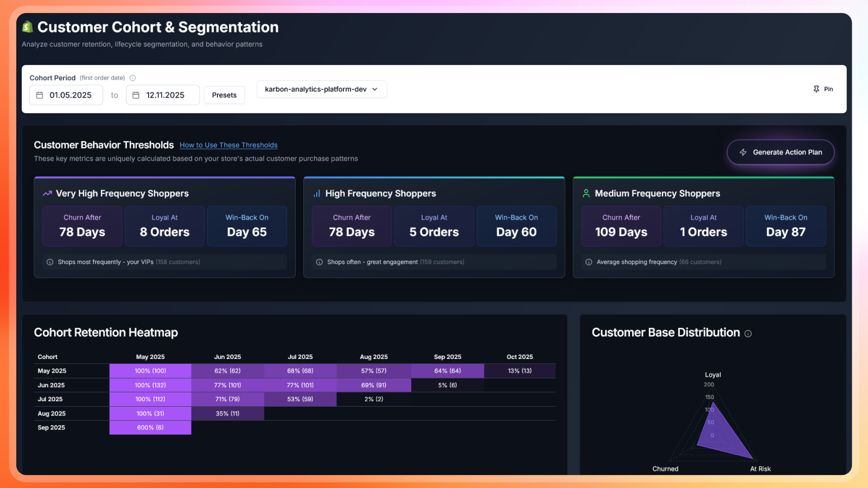This screenshot has width=868, height=488.
Task: Open the 'How to Use These Thresholds' link
Action: (x=228, y=145)
